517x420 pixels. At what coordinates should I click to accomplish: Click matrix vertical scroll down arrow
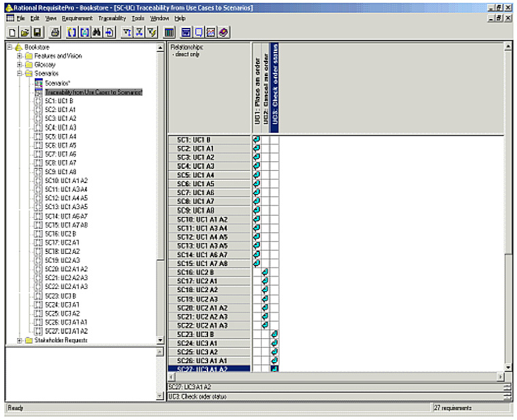(508, 367)
